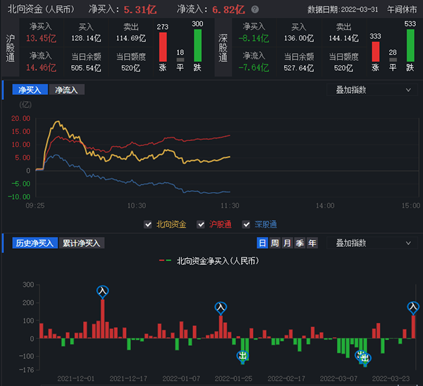Toggle the 深股通 line checkbox
Viewport: 423px width, 386px height.
246,225
